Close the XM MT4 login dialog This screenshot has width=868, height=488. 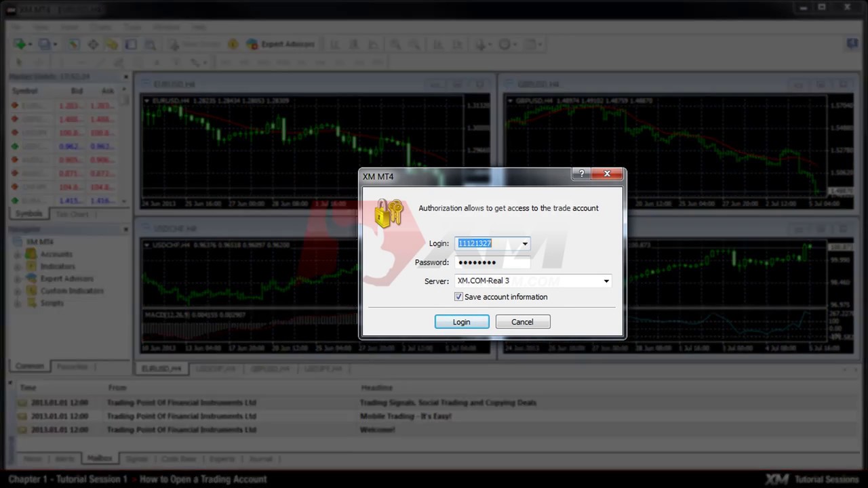point(607,174)
